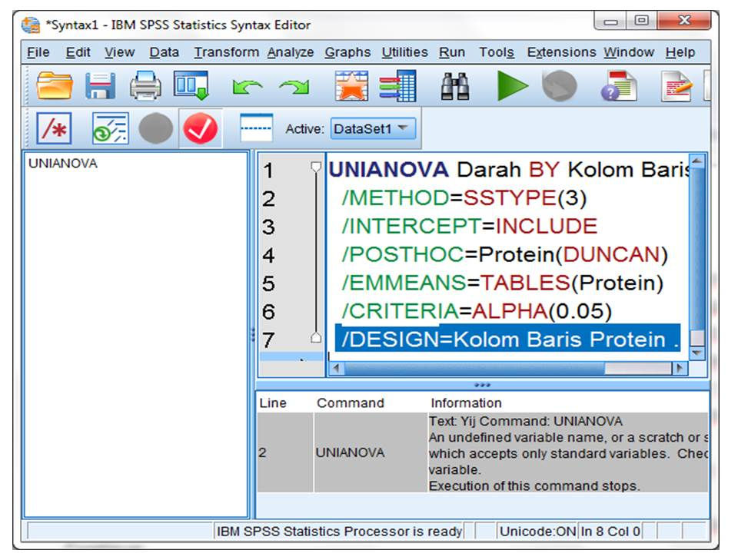Open the Active DataSet1 dropdown
Viewport: 738px width, 560px height.
click(x=373, y=128)
